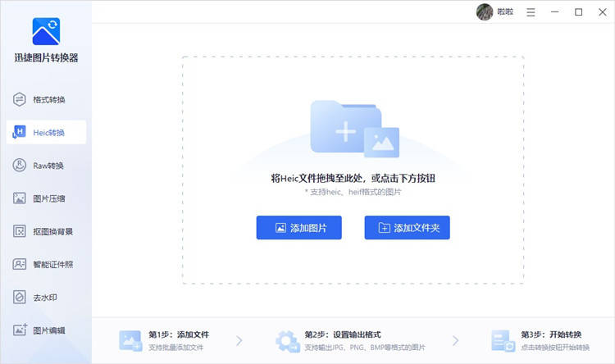Select the 图片压缩 icon

[x=19, y=198]
